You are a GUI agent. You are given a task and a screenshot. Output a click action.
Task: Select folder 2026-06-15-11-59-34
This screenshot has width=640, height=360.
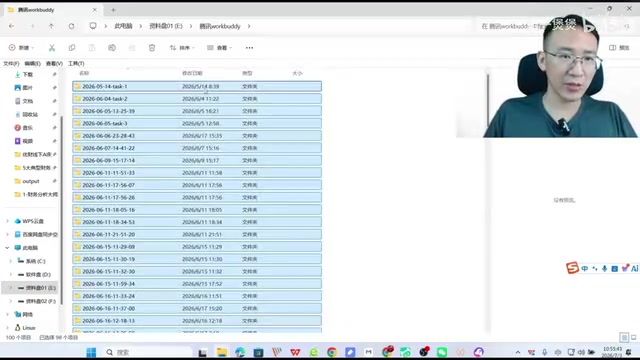click(197, 284)
